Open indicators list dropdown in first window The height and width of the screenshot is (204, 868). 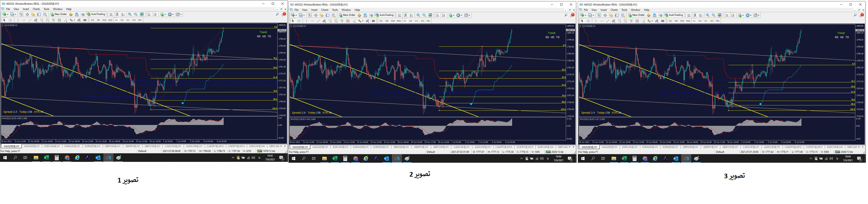click(x=164, y=15)
